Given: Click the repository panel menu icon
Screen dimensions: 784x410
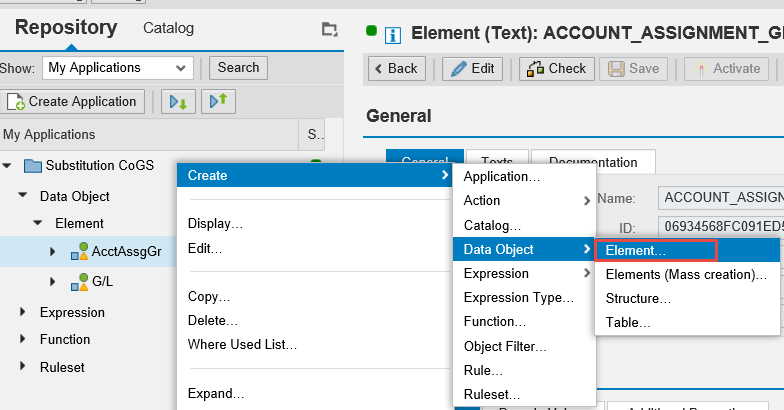Looking at the screenshot, I should (330, 30).
